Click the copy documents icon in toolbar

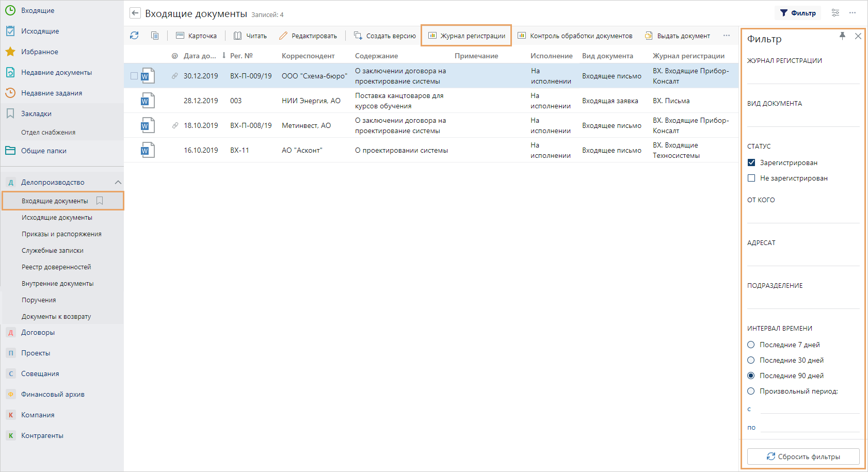click(x=155, y=36)
